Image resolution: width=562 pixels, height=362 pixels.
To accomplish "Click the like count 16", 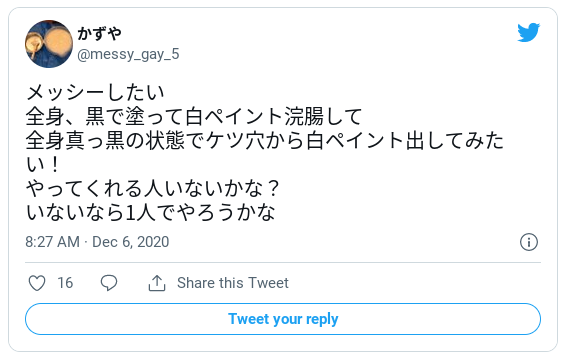I will pyautogui.click(x=65, y=283).
